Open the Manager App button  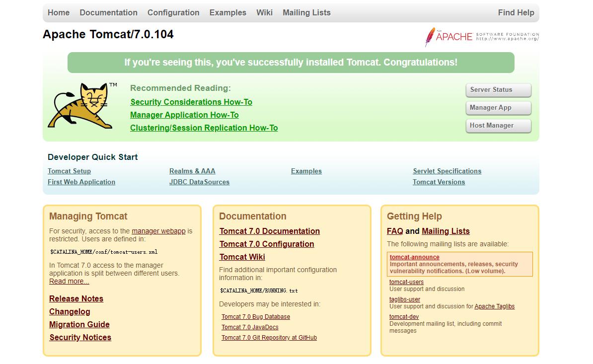(499, 108)
